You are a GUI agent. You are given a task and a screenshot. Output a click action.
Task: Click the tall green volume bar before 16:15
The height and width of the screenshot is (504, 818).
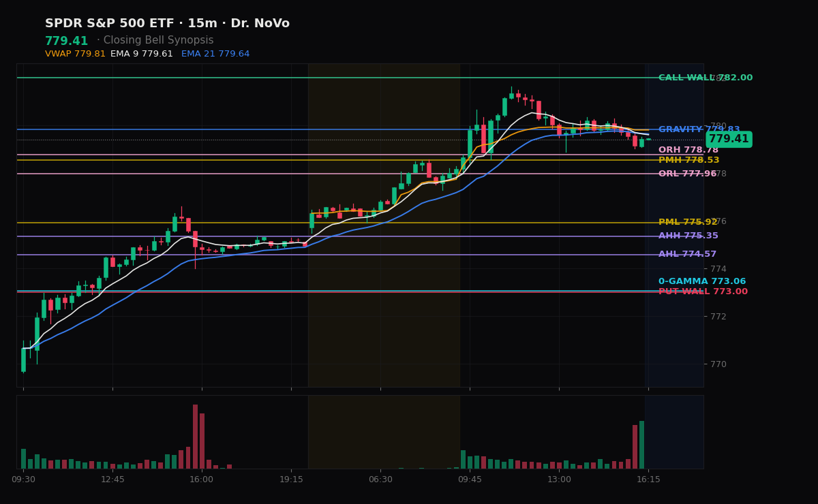[641, 445]
